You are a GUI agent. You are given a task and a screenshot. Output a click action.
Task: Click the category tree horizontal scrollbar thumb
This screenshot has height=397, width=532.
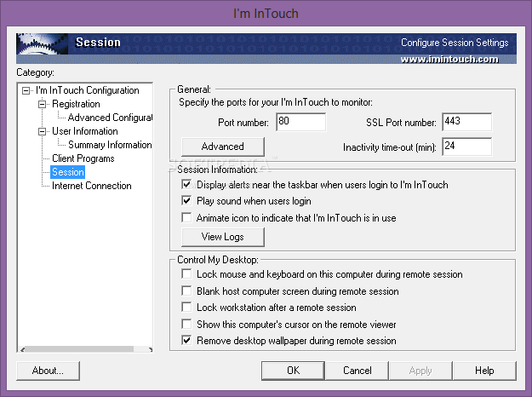point(79,349)
